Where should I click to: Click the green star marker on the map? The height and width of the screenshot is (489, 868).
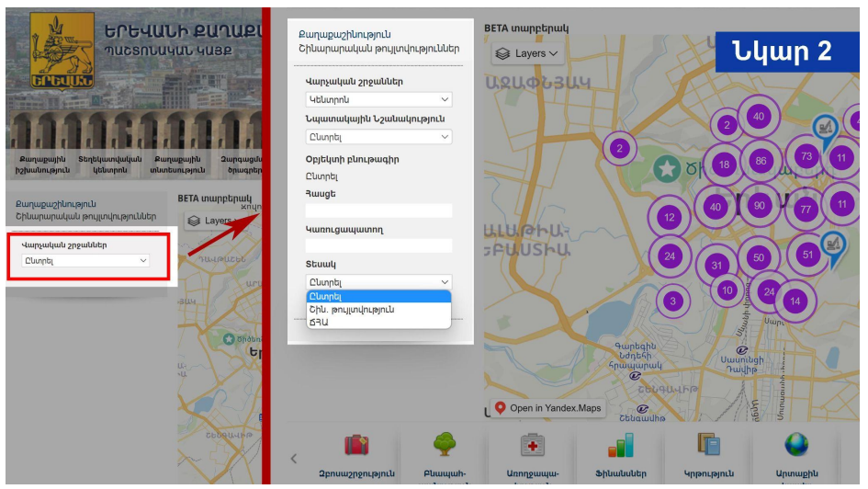[x=667, y=167]
